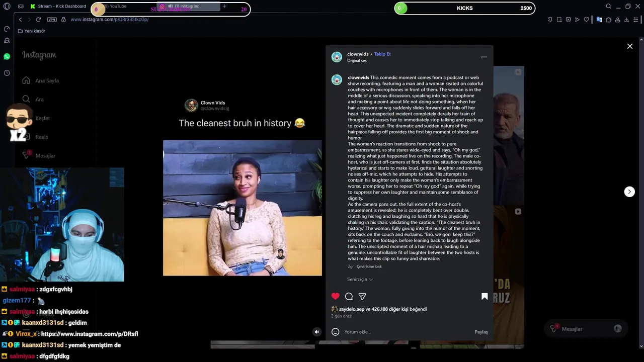Open the Opera main menu logo
The image size is (644, 362).
[7, 7]
